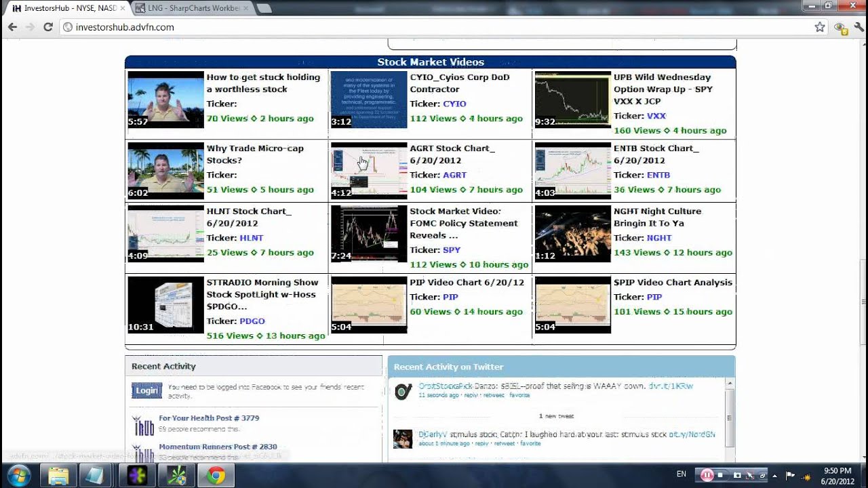The image size is (868, 488).
Task: Click 'favorite' under the stimulus stock tweet
Action: [x=530, y=443]
